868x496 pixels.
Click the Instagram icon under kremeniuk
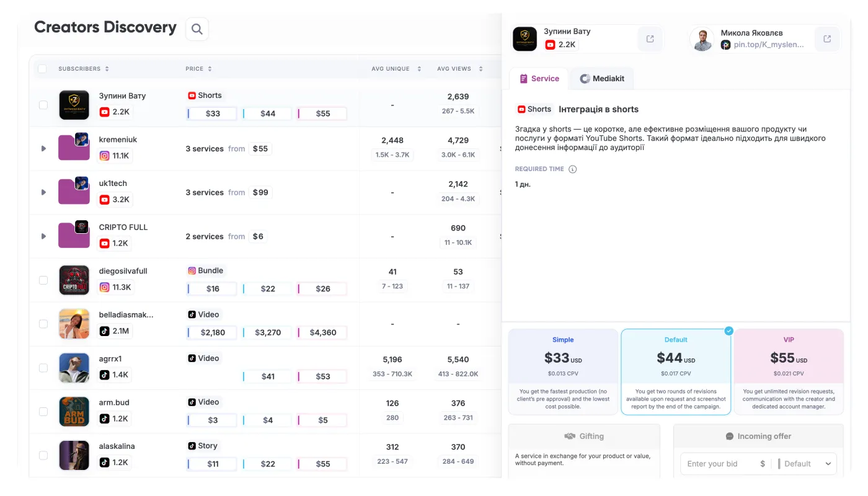[104, 156]
